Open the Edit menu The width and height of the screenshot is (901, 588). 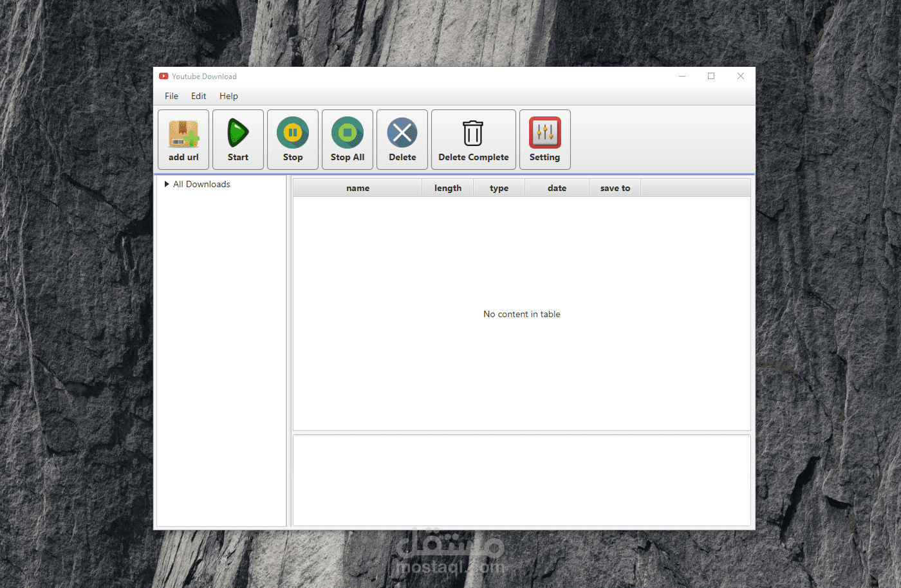click(199, 96)
